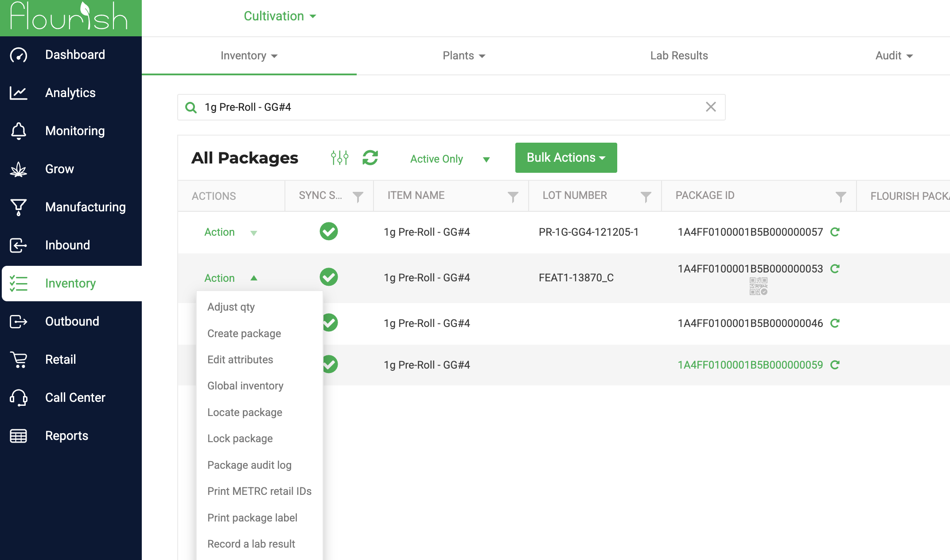The height and width of the screenshot is (560, 950).
Task: Click the QR code icon under package 0053
Action: (x=758, y=286)
